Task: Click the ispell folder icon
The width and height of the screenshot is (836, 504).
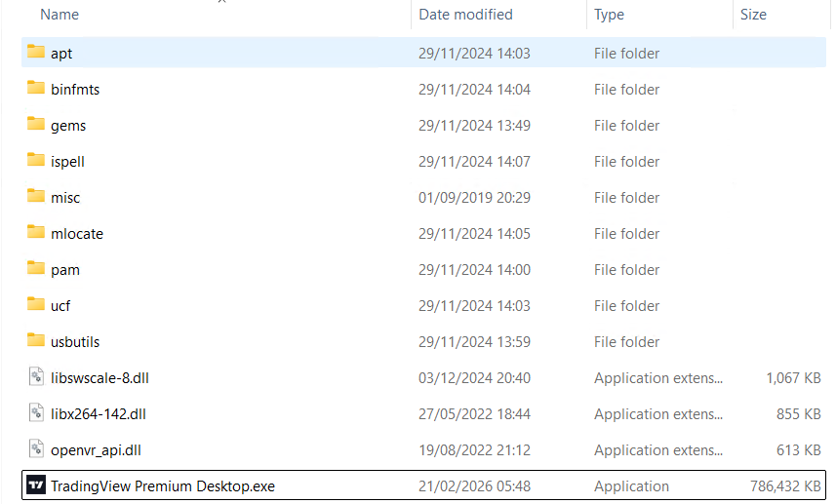Action: pos(36,160)
